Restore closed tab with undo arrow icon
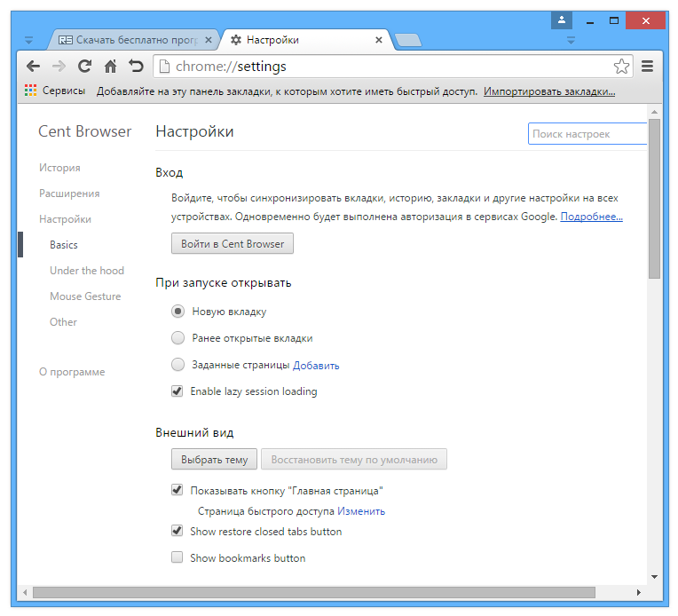 click(x=136, y=67)
